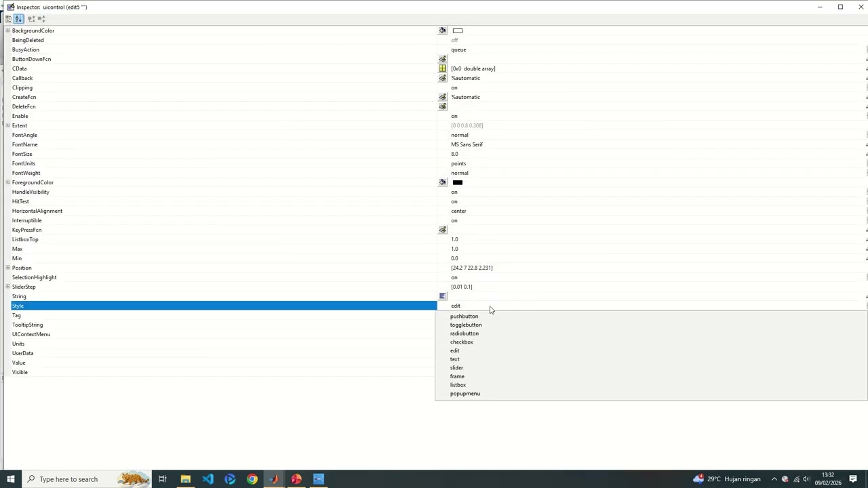Select the UIContextMenu property row

pyautogui.click(x=224, y=334)
